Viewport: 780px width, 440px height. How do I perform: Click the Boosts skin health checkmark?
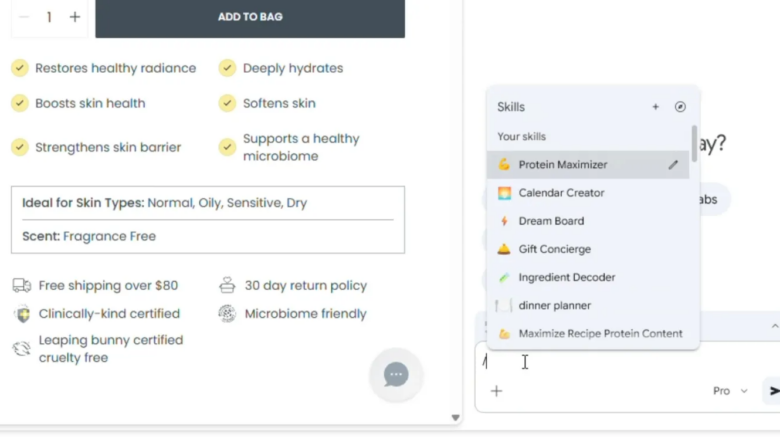(x=20, y=103)
